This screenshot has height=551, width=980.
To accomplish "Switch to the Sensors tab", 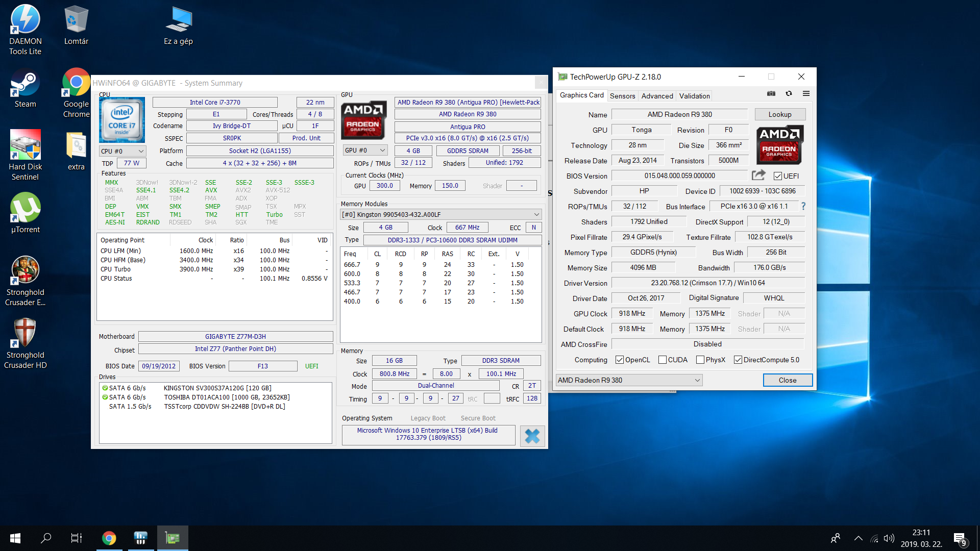I will tap(622, 96).
